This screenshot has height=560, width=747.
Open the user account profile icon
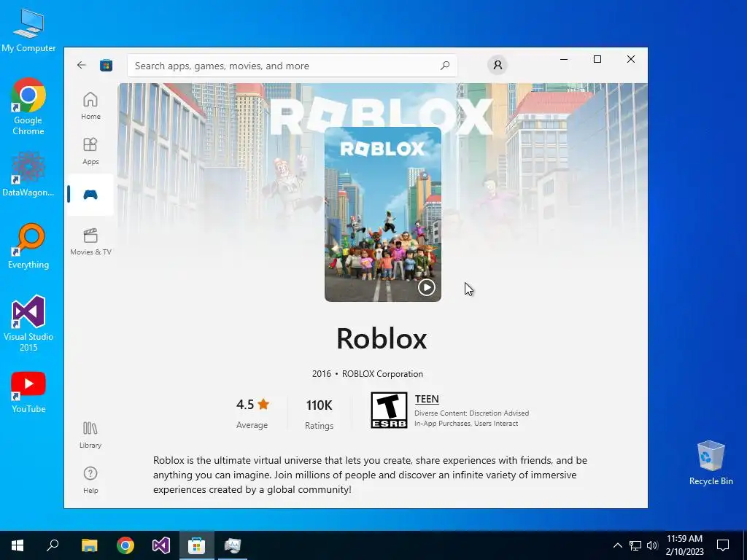tap(498, 65)
